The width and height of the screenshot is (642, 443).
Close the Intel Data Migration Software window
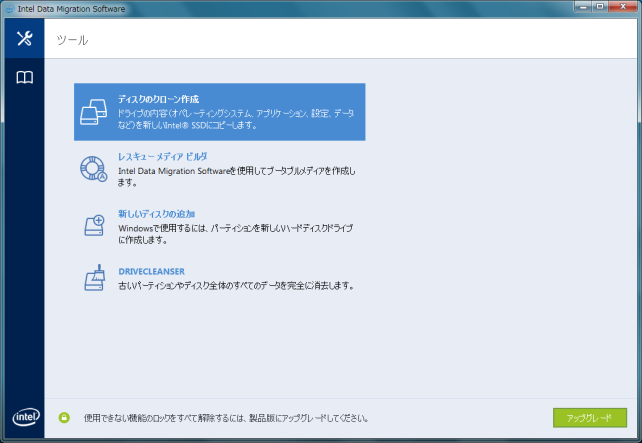623,6
